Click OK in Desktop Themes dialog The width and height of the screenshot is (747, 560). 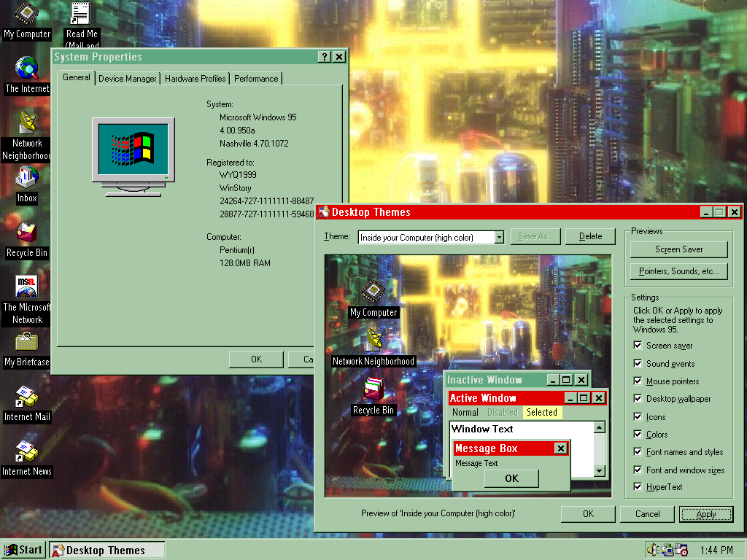pos(589,514)
